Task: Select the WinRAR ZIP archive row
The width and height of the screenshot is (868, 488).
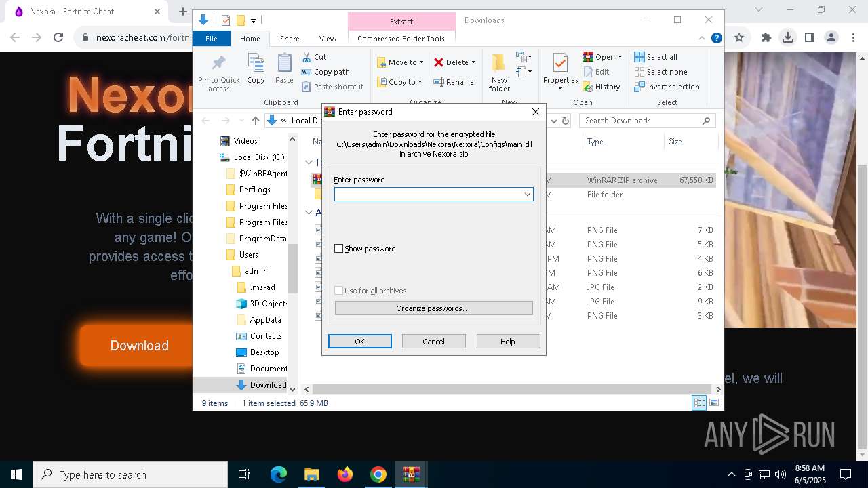Action: tap(513, 180)
